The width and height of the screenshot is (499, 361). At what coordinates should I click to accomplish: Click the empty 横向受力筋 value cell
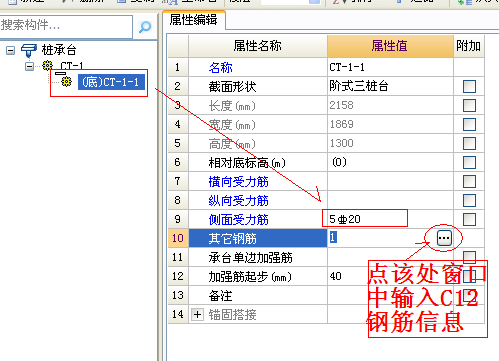pos(390,181)
